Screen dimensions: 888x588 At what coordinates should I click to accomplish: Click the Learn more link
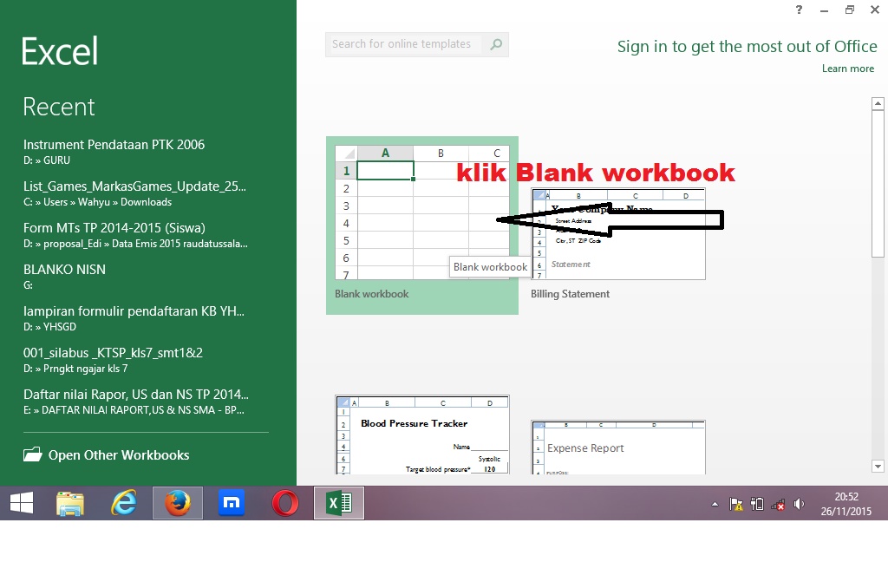847,69
